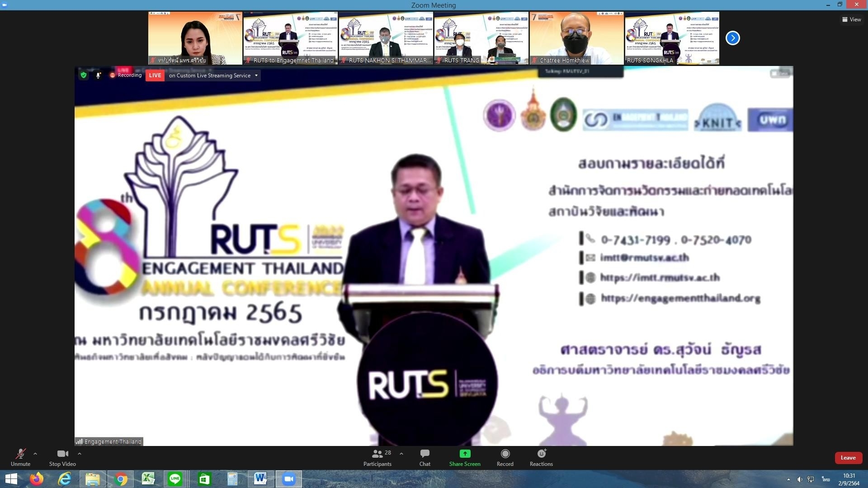Screen dimensions: 868x488
Task: Open Excel from taskbar
Action: click(x=148, y=479)
